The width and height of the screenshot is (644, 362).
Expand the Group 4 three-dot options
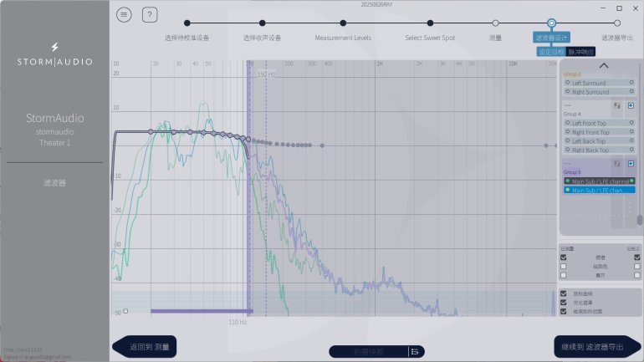click(567, 105)
